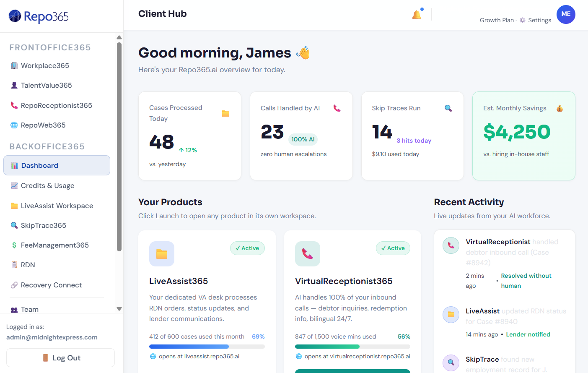The image size is (588, 373).
Task: Click the Settings gear link
Action: [535, 20]
